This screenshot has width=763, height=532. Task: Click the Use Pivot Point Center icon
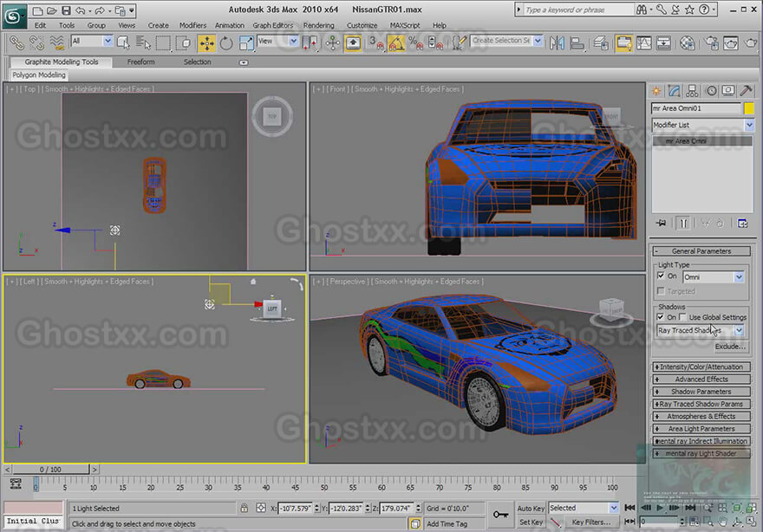tap(310, 43)
